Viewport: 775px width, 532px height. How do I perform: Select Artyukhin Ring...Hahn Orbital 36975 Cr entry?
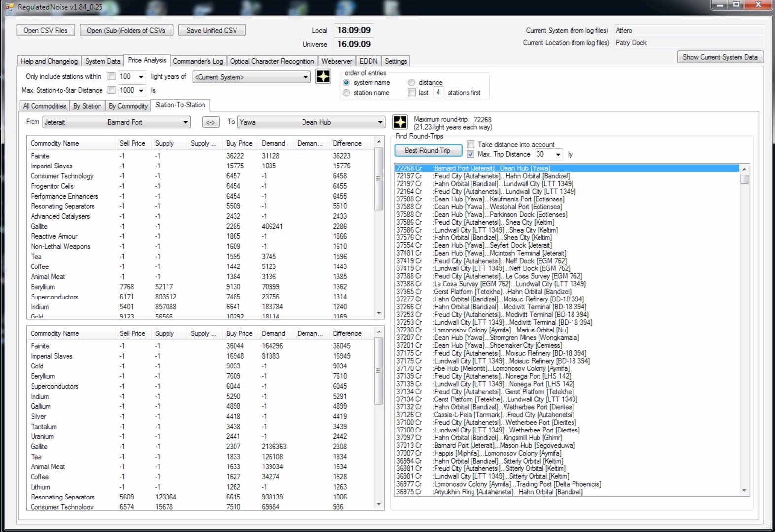pos(567,492)
